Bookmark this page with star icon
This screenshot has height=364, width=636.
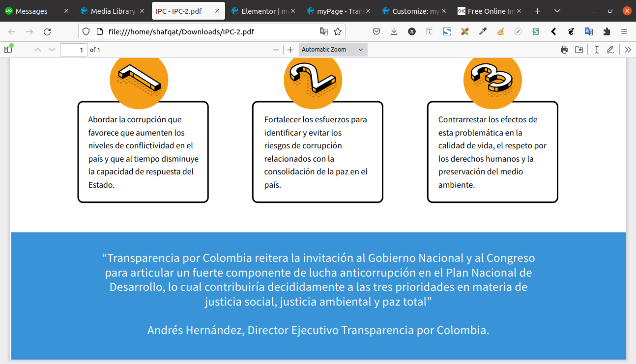pos(338,32)
